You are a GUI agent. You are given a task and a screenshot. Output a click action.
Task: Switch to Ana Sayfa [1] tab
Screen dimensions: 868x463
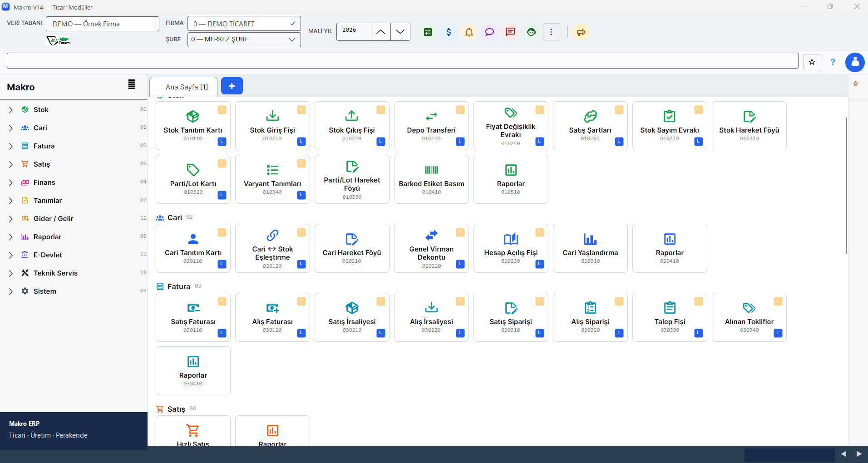[184, 87]
